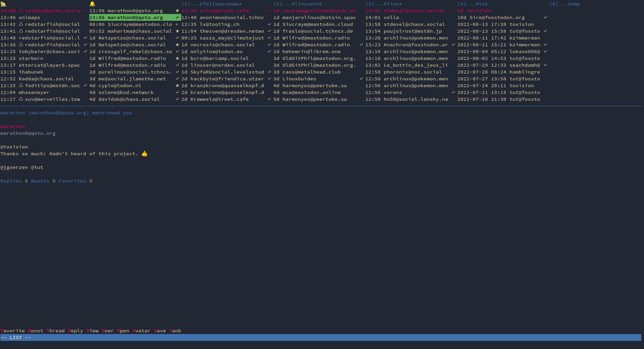Image resolution: width=644 pixels, height=349 pixels.
Task: Click the reply arrow beside Sire@fosstodon.org
Action: click(x=545, y=17)
